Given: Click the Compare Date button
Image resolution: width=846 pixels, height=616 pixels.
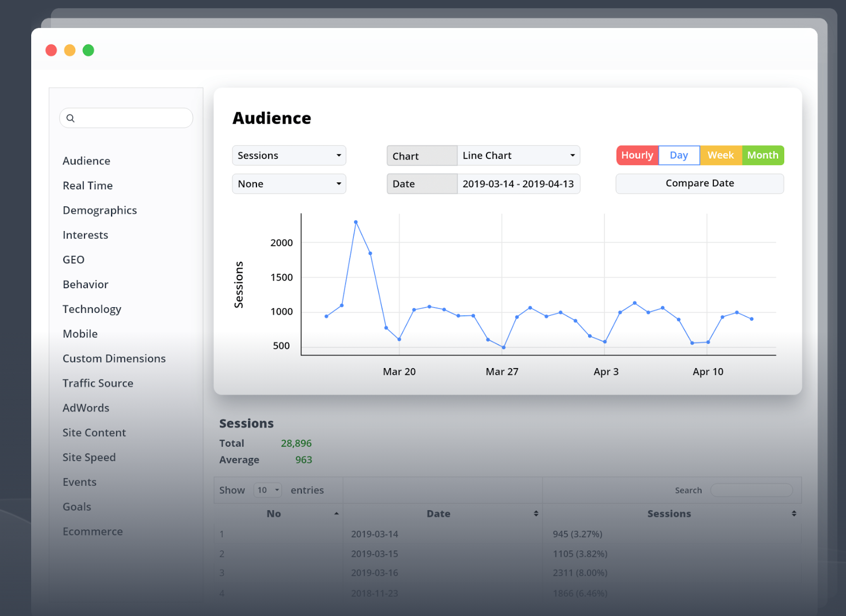Looking at the screenshot, I should [x=700, y=183].
